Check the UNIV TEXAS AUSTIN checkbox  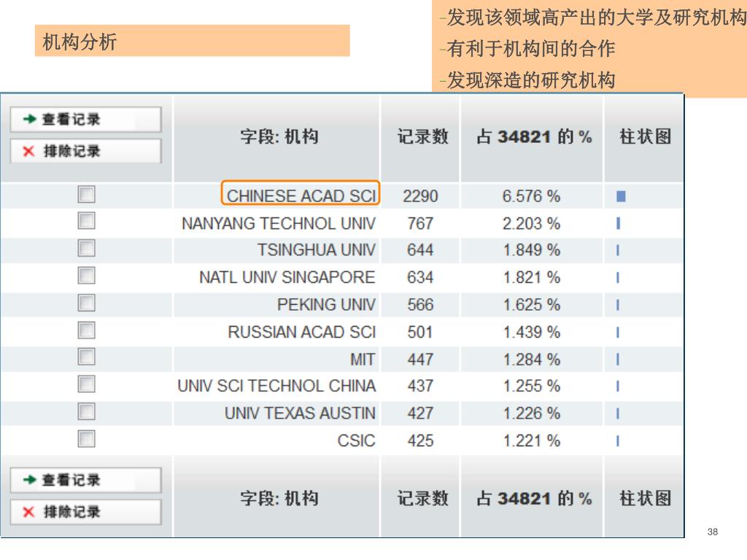click(x=86, y=411)
